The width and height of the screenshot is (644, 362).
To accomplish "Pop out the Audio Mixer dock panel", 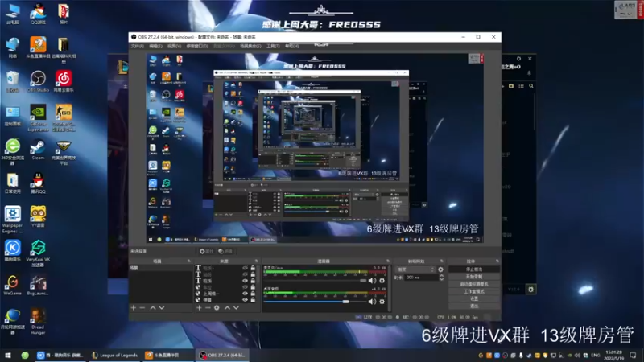I will 388,261.
